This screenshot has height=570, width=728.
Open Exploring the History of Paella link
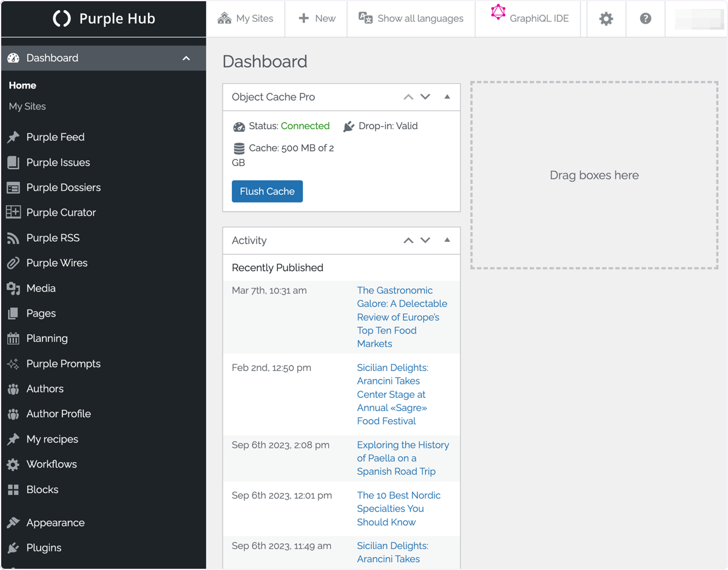pyautogui.click(x=403, y=458)
